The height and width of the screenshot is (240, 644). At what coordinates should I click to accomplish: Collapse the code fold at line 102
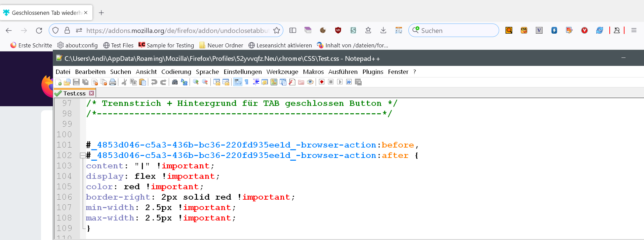tap(82, 155)
